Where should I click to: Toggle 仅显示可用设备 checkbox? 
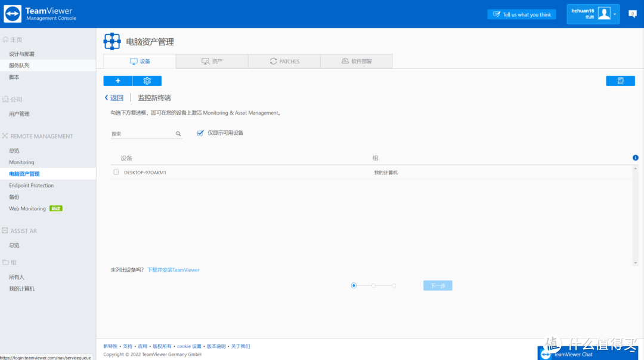[x=200, y=133]
